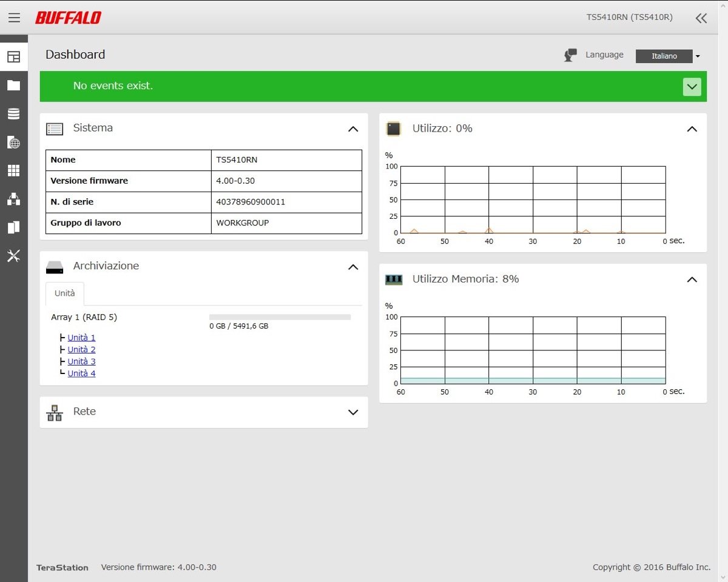
Task: Select the Unità tab
Action: click(x=65, y=293)
